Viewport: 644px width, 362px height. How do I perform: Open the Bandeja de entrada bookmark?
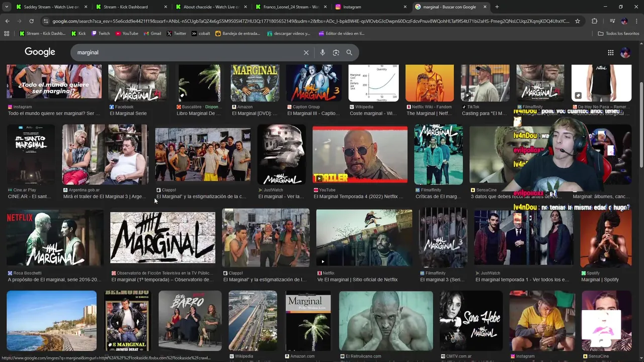pos(238,34)
